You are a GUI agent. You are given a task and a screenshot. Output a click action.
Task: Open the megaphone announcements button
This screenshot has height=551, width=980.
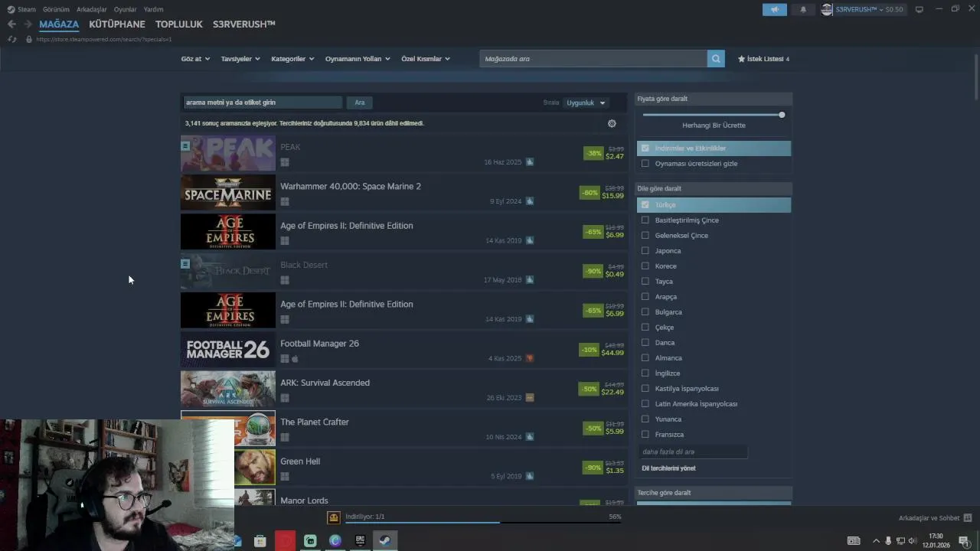click(x=775, y=9)
